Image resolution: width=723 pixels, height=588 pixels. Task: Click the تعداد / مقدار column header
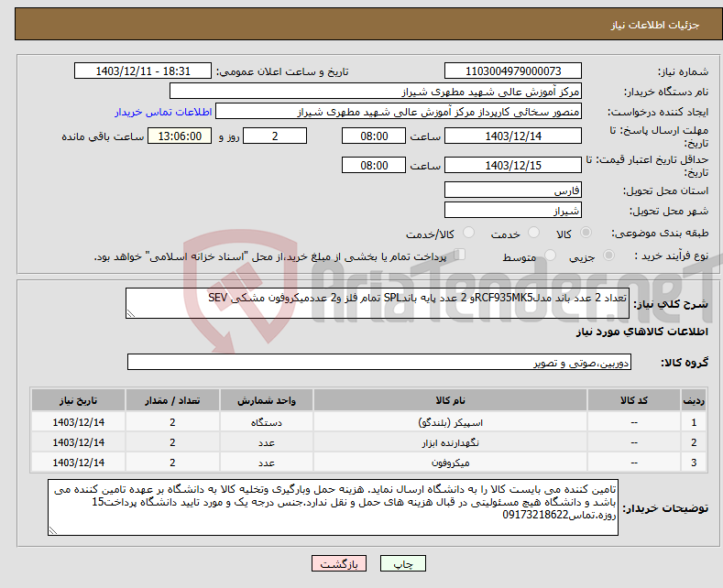tap(172, 400)
